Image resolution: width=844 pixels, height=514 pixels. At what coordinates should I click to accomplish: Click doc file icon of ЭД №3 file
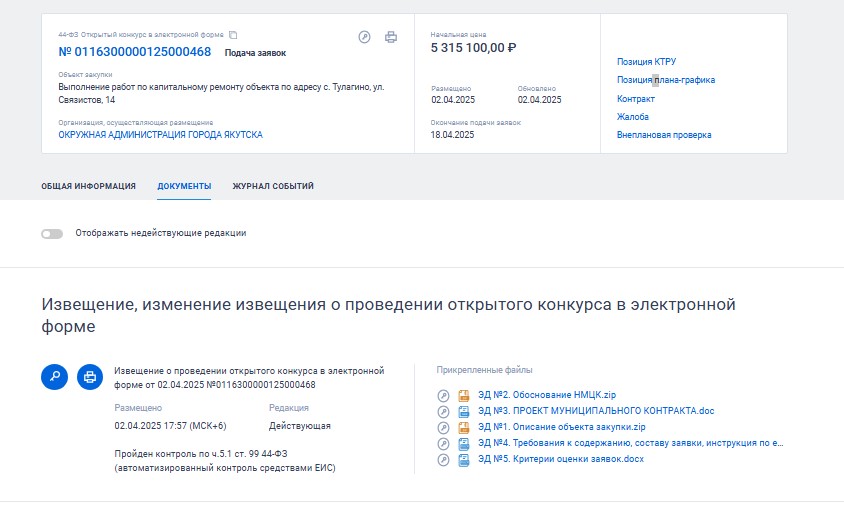[463, 412]
